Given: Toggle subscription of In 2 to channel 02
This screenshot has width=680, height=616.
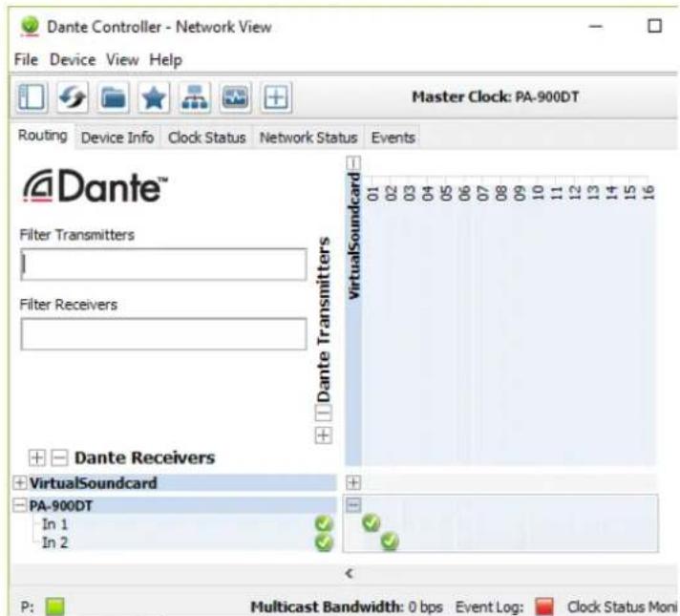Looking at the screenshot, I should (390, 542).
